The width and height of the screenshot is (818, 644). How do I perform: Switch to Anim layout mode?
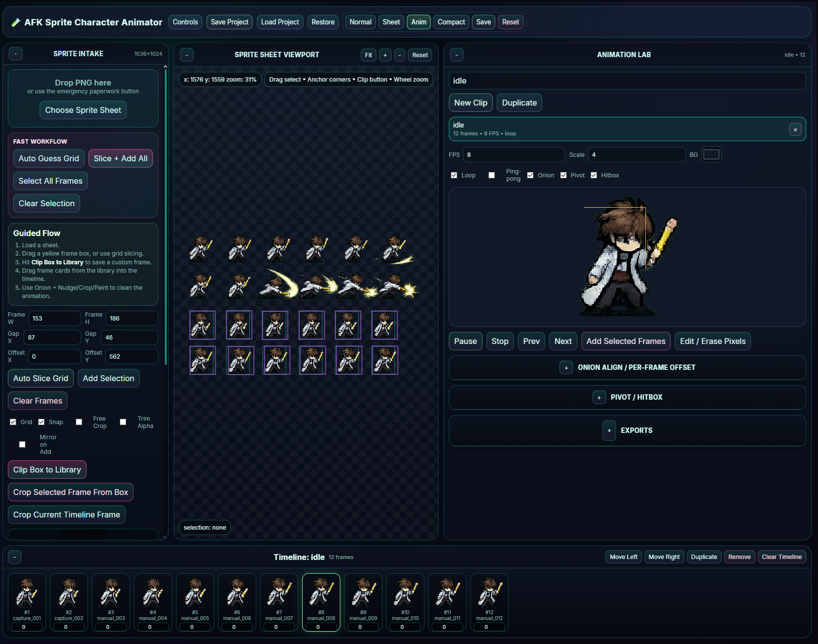click(419, 22)
